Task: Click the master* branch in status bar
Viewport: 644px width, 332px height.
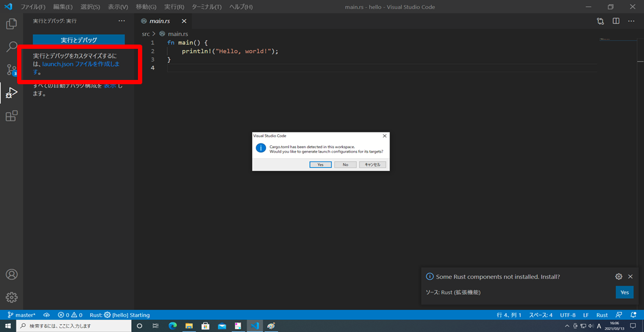Action: [x=21, y=315]
